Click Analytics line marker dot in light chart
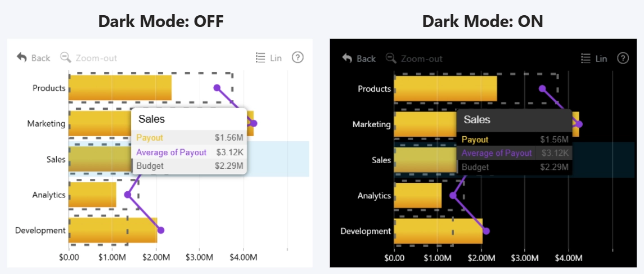This screenshot has height=274, width=644. tap(128, 194)
